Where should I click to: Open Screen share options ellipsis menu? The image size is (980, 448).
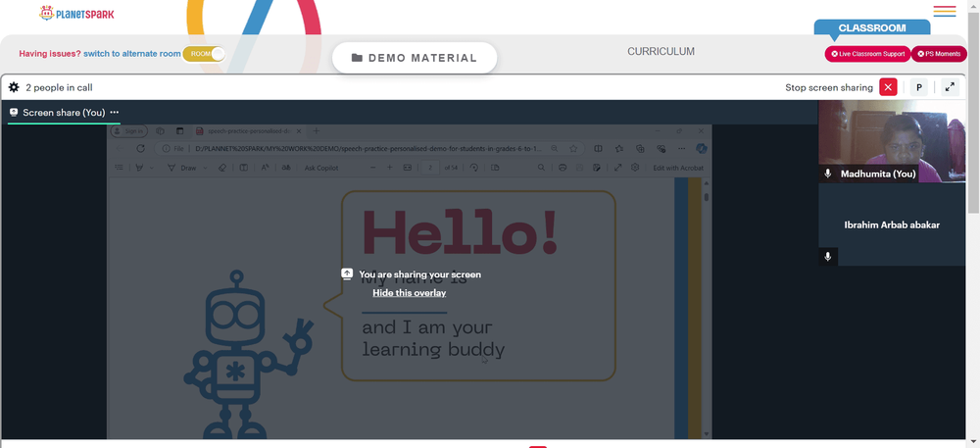115,113
